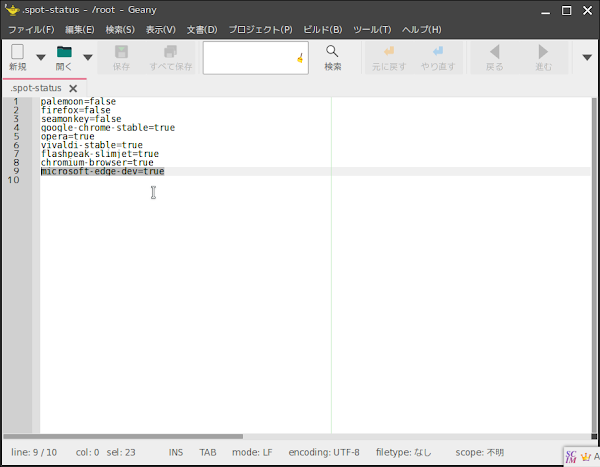Click the encoding: UTF-8 status entry

(x=324, y=452)
